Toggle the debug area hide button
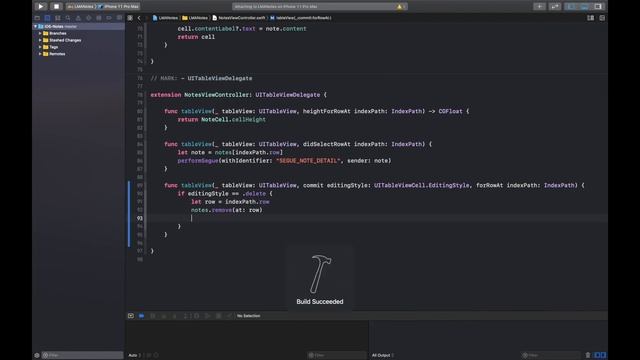 131,316
